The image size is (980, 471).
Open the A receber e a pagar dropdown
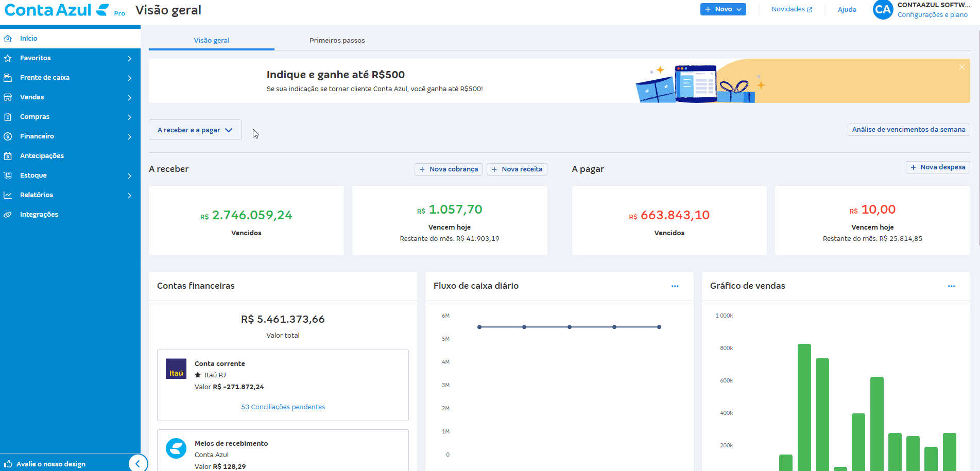click(x=195, y=130)
